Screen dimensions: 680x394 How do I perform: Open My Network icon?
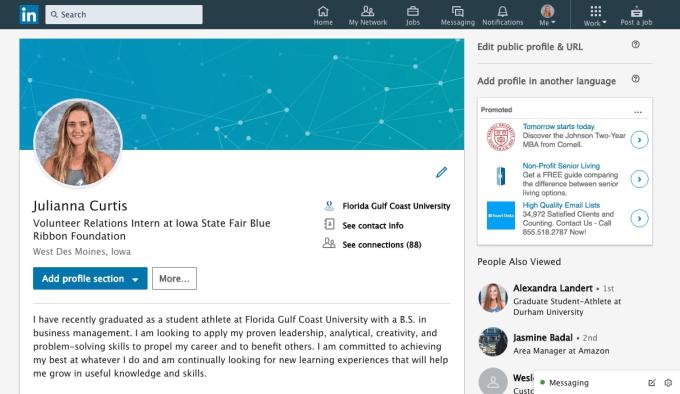[368, 11]
